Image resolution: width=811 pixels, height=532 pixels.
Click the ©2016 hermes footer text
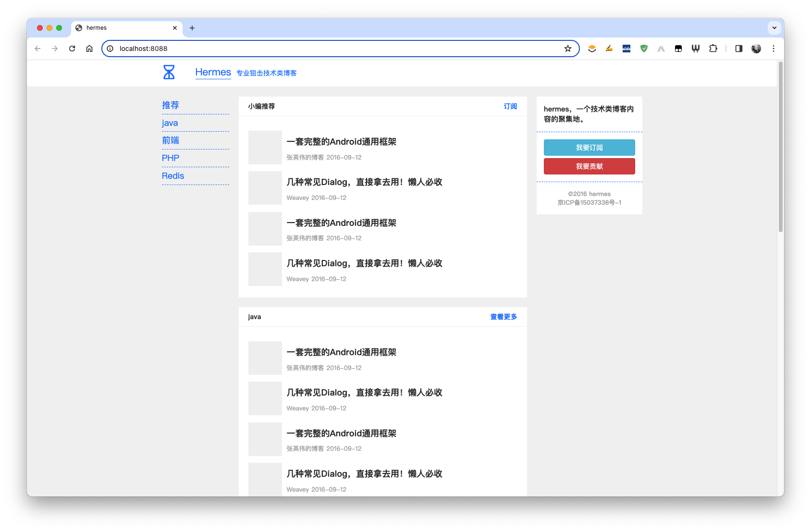coord(590,194)
